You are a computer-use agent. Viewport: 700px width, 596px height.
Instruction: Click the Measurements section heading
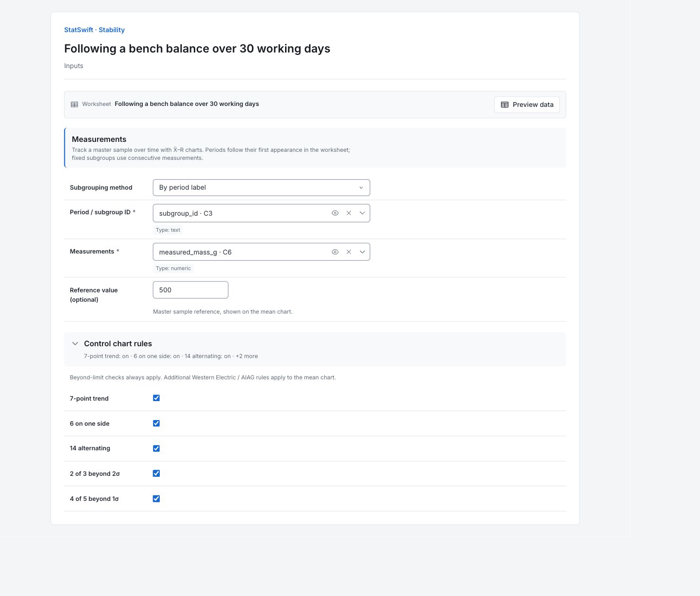(99, 139)
